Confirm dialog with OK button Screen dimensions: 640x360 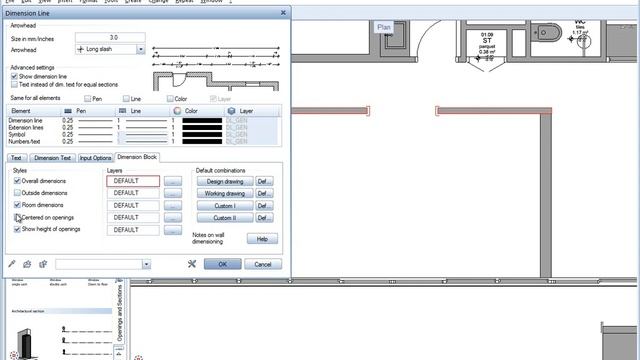(222, 264)
